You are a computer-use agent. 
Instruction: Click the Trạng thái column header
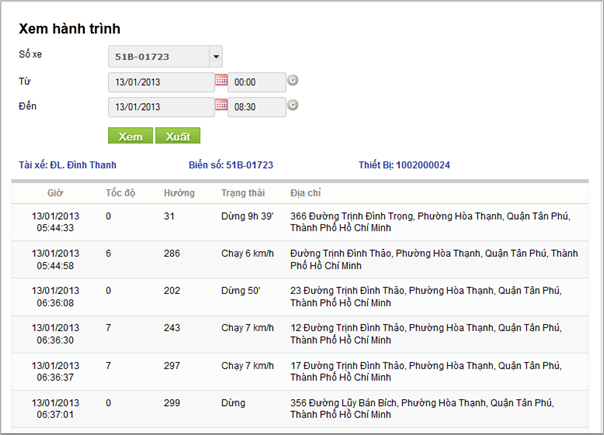(x=243, y=192)
